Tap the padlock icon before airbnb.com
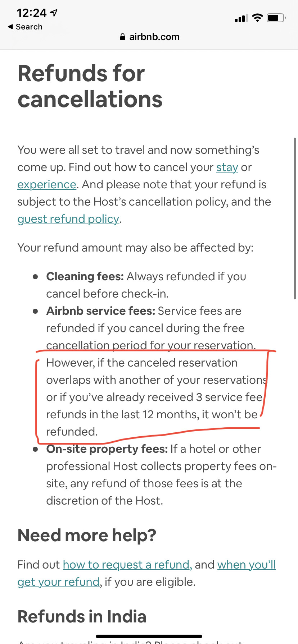Image resolution: width=298 pixels, height=644 pixels. coord(122,37)
